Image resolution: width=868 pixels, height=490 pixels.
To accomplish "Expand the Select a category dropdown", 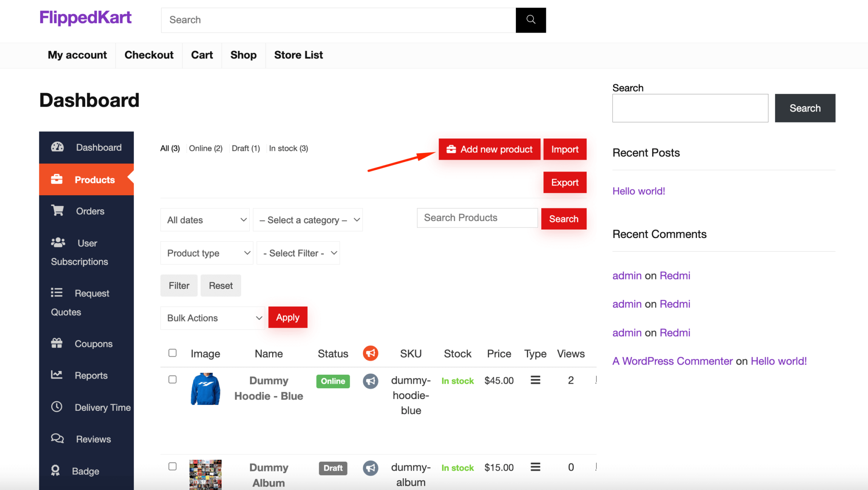I will click(308, 220).
